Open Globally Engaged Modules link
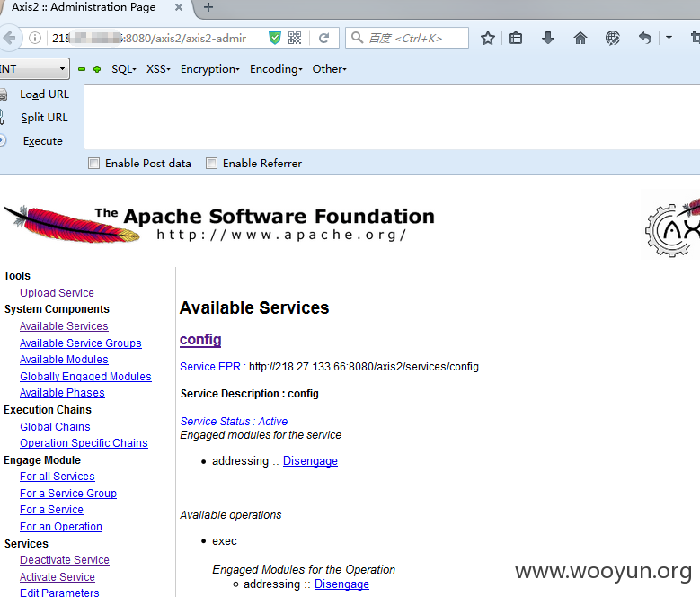700x597 pixels. point(85,377)
